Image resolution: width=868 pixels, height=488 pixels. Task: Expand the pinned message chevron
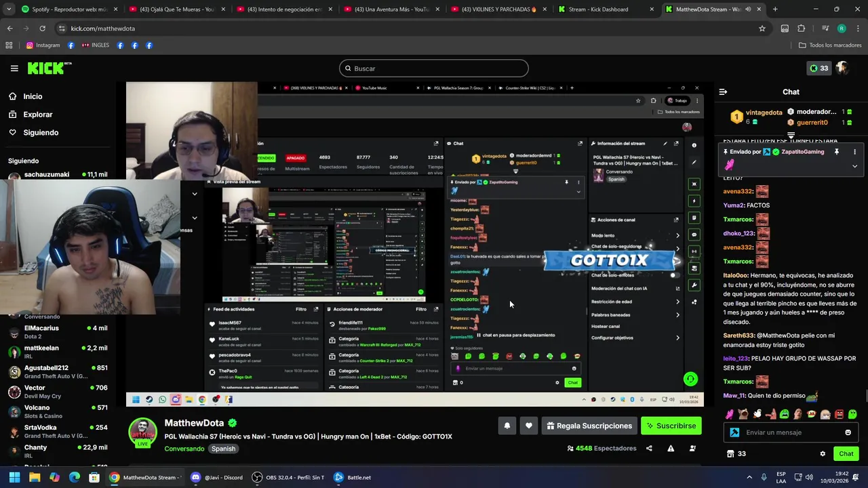tap(854, 166)
